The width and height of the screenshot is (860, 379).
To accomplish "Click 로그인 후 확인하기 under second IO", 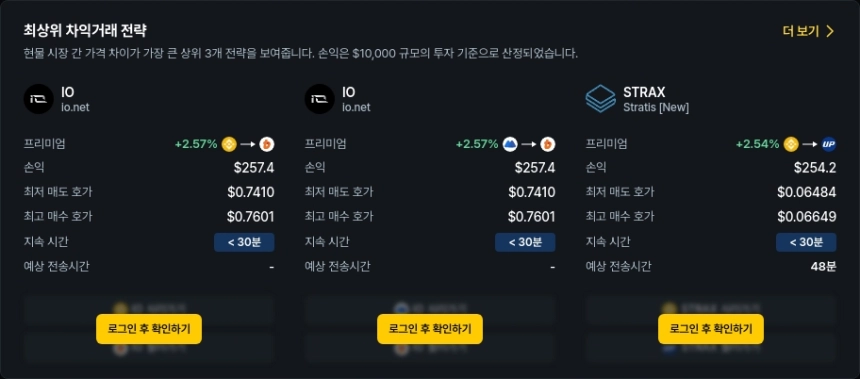I will [430, 329].
